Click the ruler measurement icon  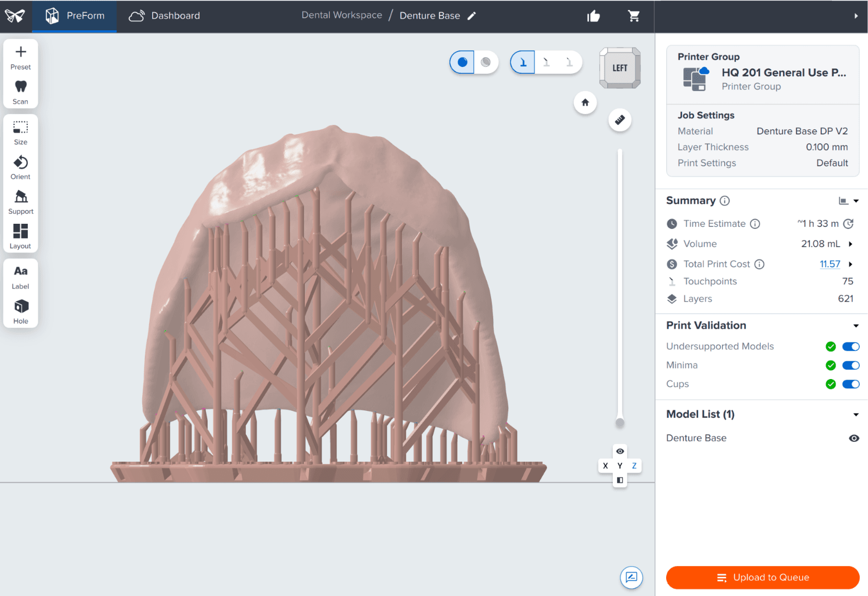620,120
